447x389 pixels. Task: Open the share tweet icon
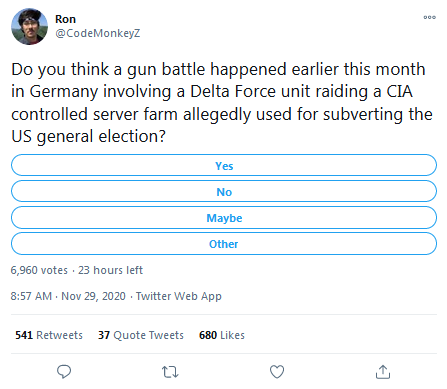383,372
